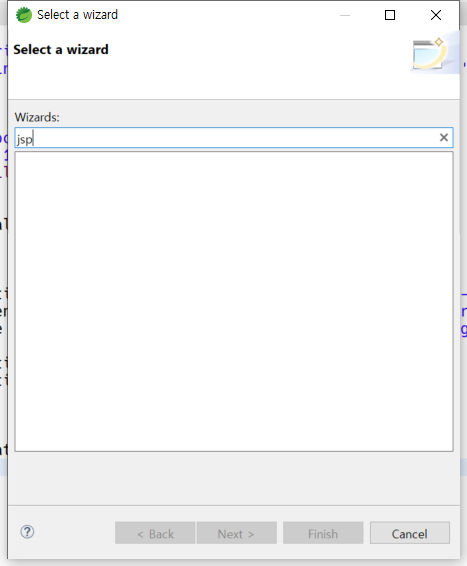The height and width of the screenshot is (566, 467).
Task: Open the wizard help icon
Action: pyautogui.click(x=27, y=532)
